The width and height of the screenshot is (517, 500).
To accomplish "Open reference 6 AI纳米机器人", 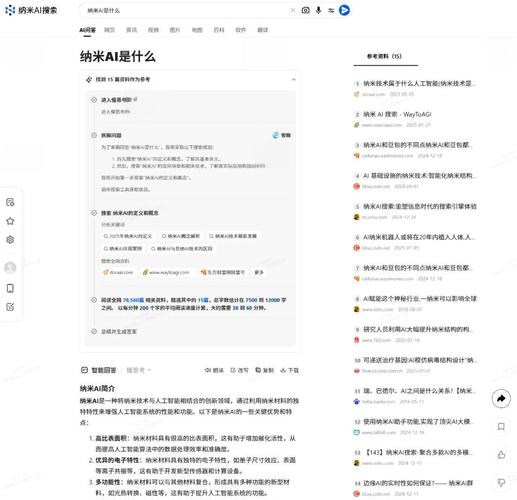I will click(419, 237).
